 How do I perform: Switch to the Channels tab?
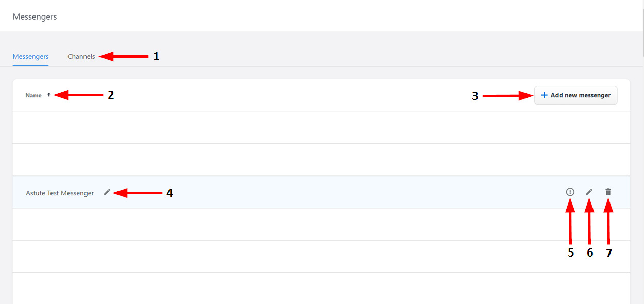point(81,57)
